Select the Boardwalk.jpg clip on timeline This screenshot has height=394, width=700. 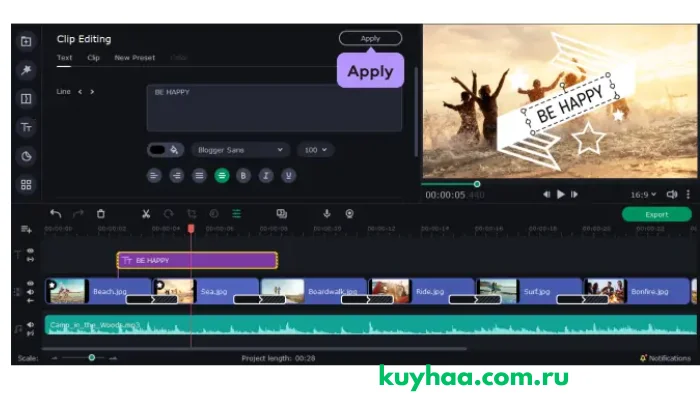click(x=313, y=291)
